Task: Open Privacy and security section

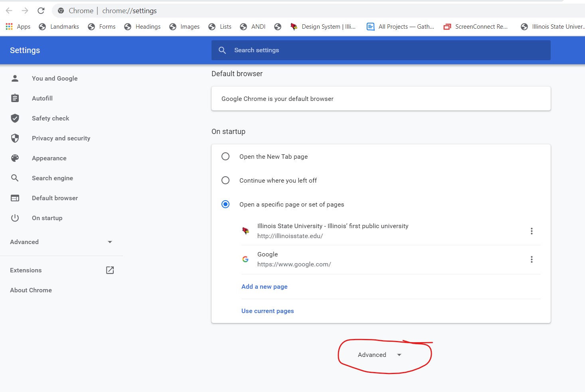Action: pos(61,138)
